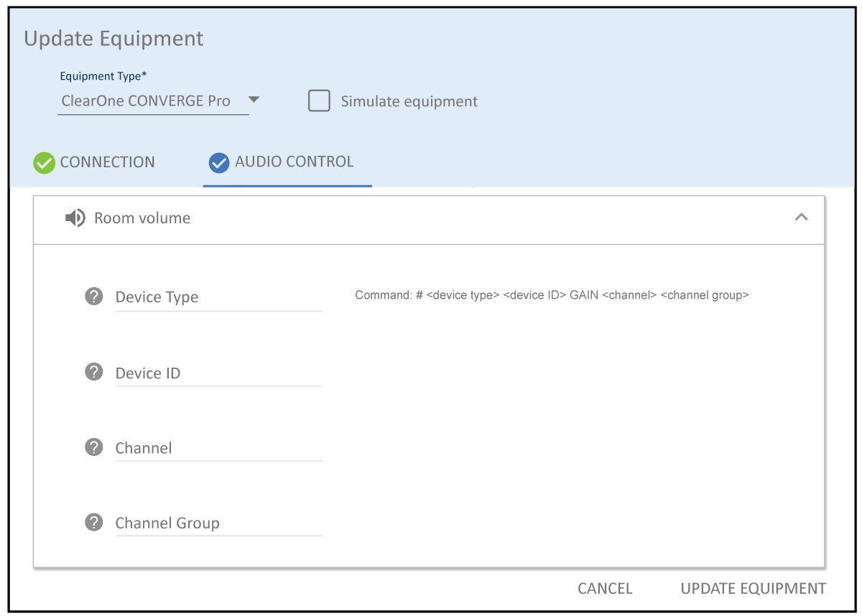Focus the Device Type input field
862x616 pixels.
(218, 297)
